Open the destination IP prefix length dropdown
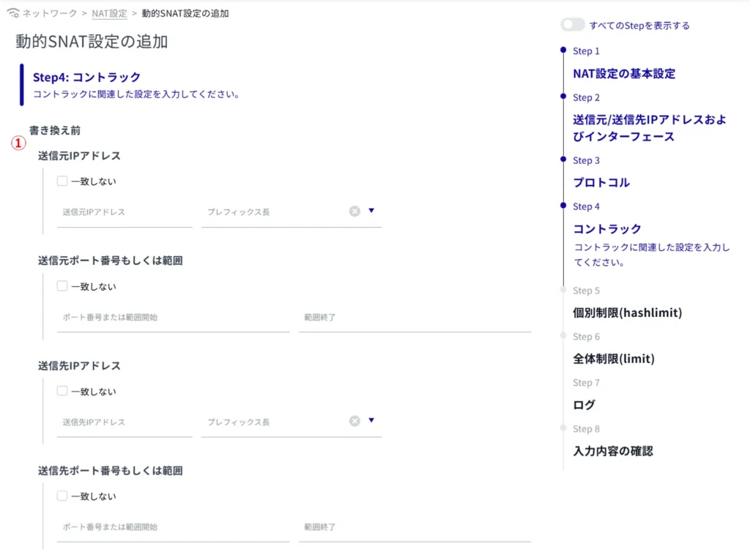Screen dimensions: 750x560 371,420
